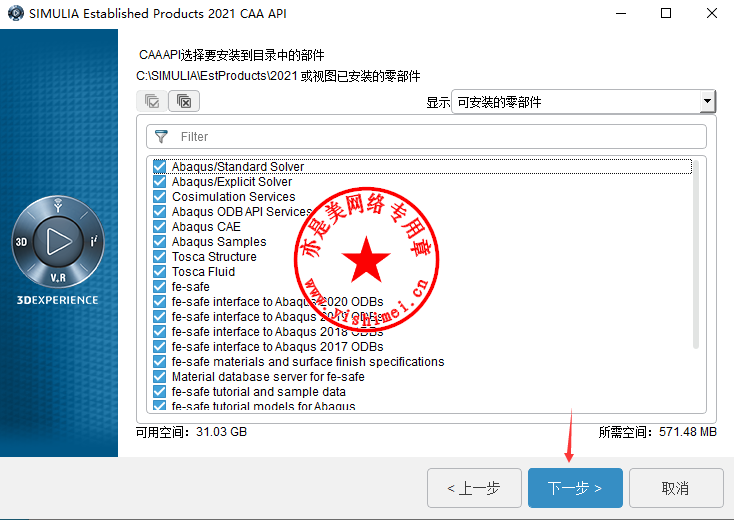Click the 3D quadrant of the compass

[22, 242]
